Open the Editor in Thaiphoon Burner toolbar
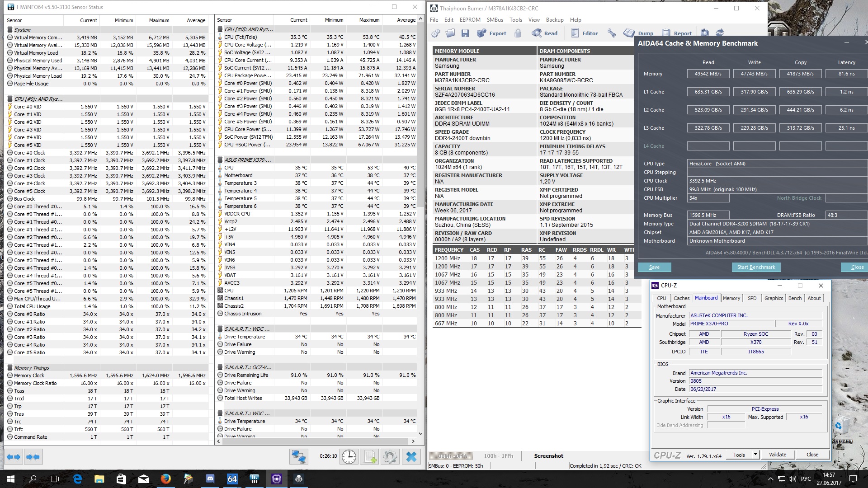The width and height of the screenshot is (868, 488). [x=584, y=33]
